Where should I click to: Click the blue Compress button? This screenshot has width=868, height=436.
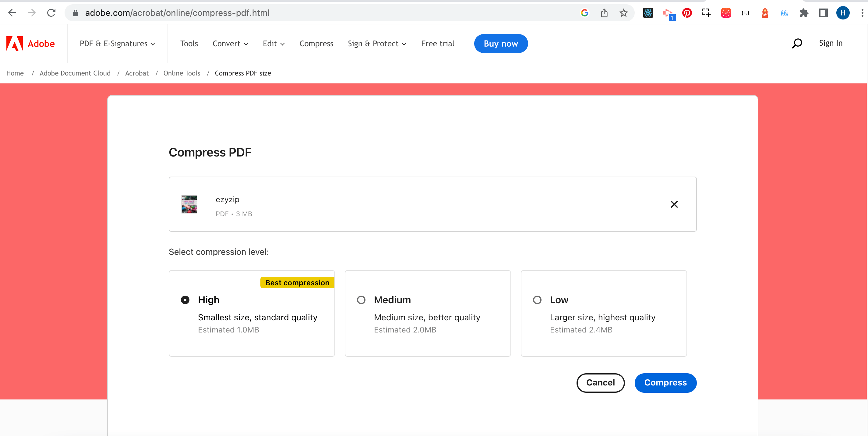[x=665, y=383]
